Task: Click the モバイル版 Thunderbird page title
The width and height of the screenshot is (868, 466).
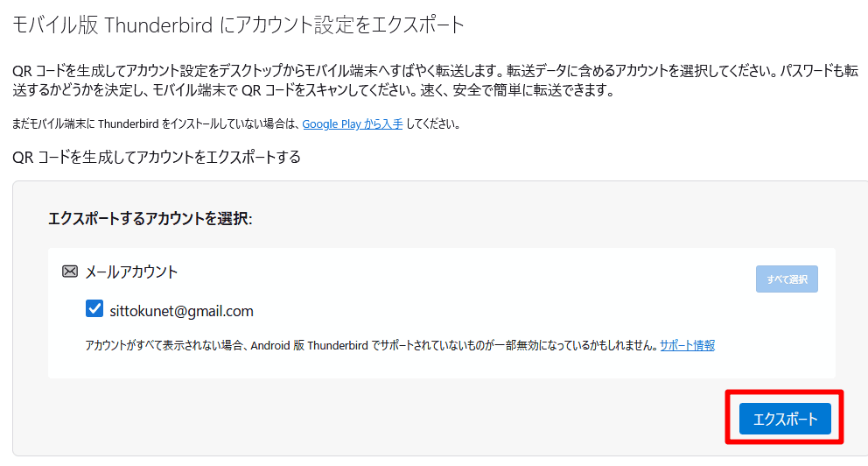Action: point(236,25)
